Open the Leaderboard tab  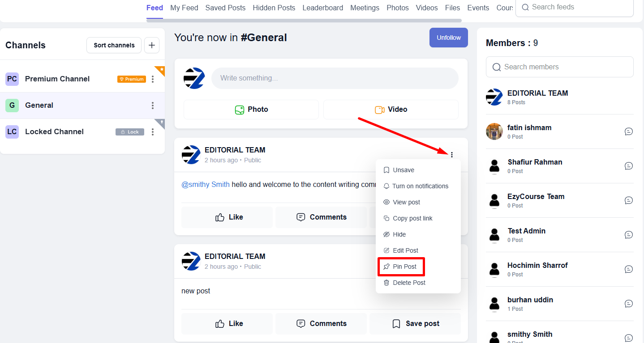(x=323, y=8)
